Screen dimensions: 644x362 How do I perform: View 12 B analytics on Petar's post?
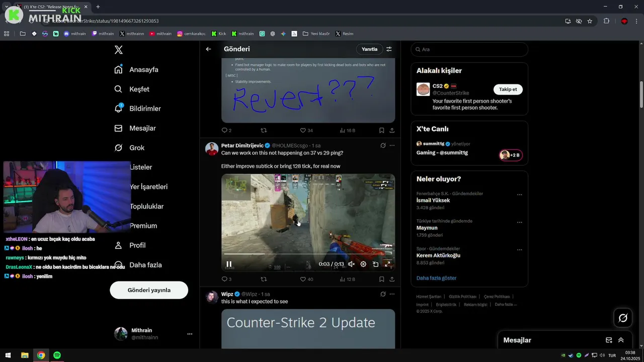347,279
